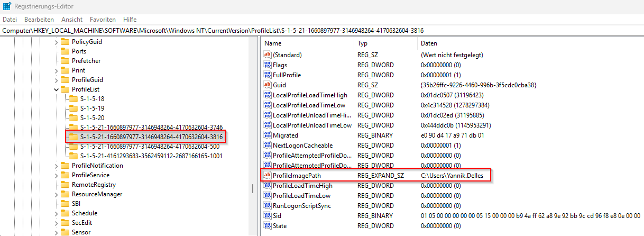Select the LocalProfileUnloadTimeLow value name
The image size is (644, 236).
pos(312,125)
